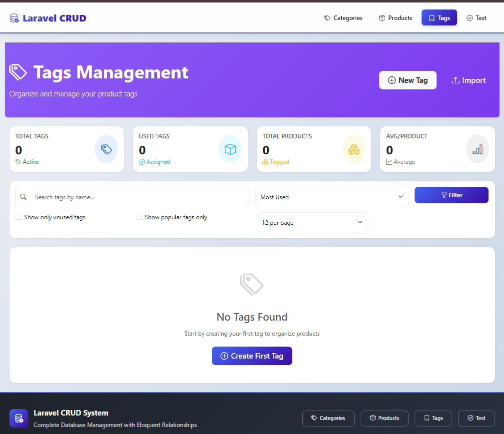The height and width of the screenshot is (434, 504).
Task: Click the magnifier search icon
Action: [23, 197]
